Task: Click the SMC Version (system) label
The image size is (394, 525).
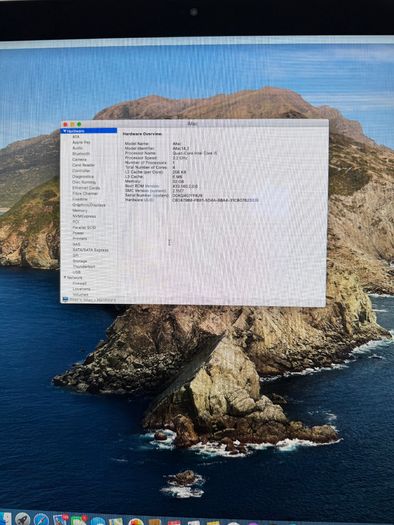Action: coord(146,191)
